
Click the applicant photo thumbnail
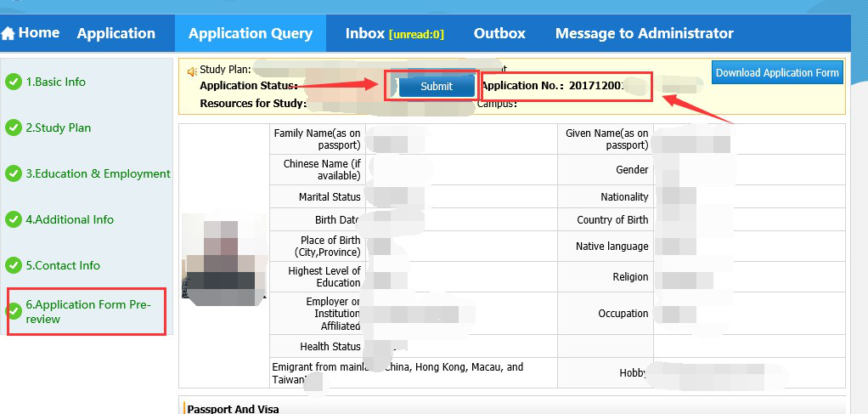pos(223,258)
